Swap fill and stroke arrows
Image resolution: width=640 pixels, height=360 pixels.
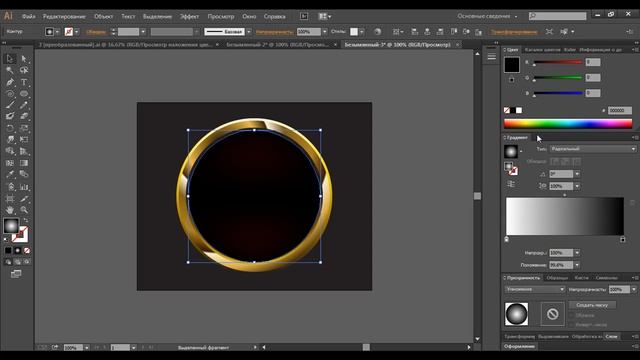pyautogui.click(x=26, y=220)
